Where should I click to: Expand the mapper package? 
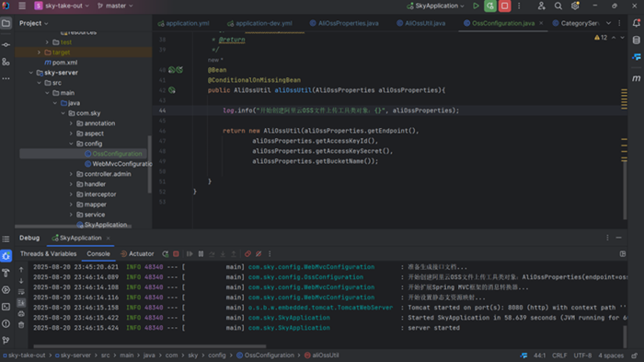[x=71, y=204]
